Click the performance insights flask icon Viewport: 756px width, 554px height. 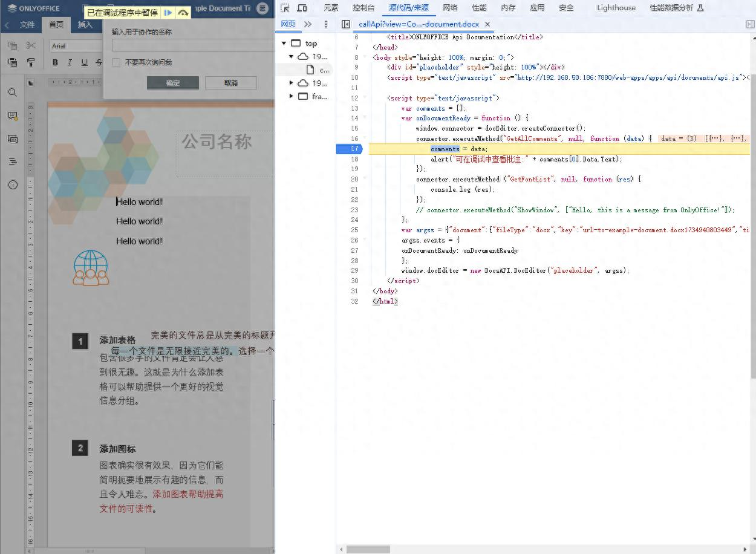[700, 8]
